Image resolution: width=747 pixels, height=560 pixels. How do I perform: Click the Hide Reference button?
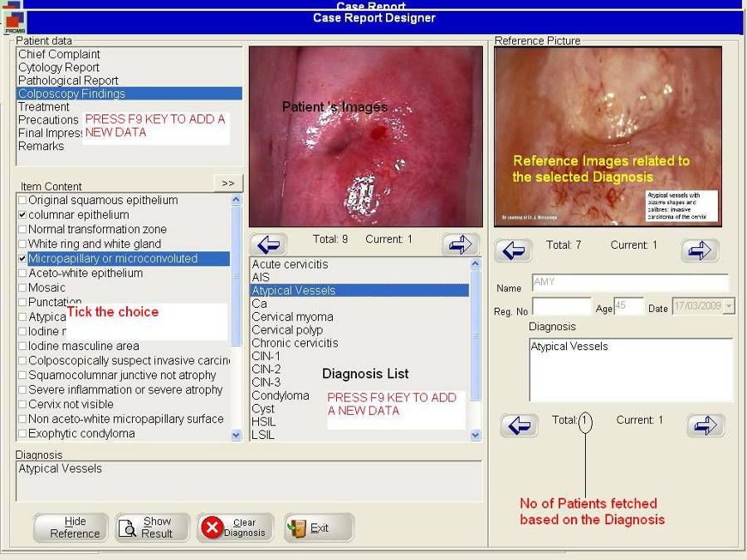tap(71, 528)
